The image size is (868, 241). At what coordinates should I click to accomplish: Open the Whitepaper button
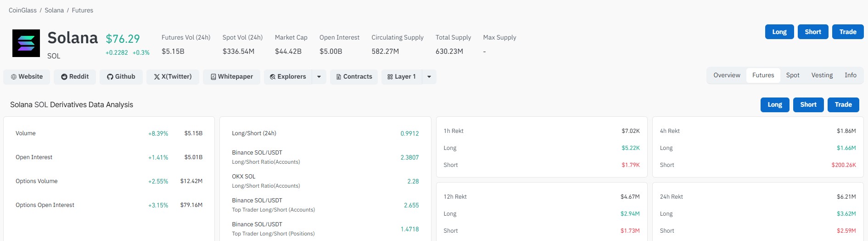tap(231, 77)
